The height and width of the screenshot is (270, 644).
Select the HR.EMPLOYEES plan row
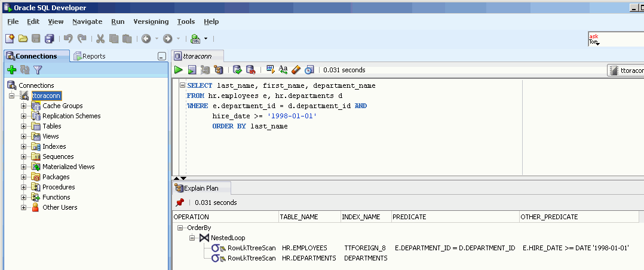tap(304, 248)
